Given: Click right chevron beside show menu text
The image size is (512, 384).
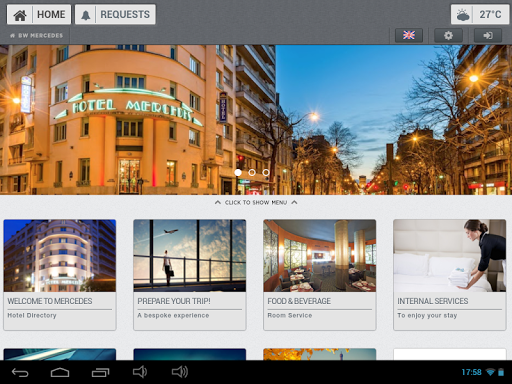Looking at the screenshot, I should [294, 202].
